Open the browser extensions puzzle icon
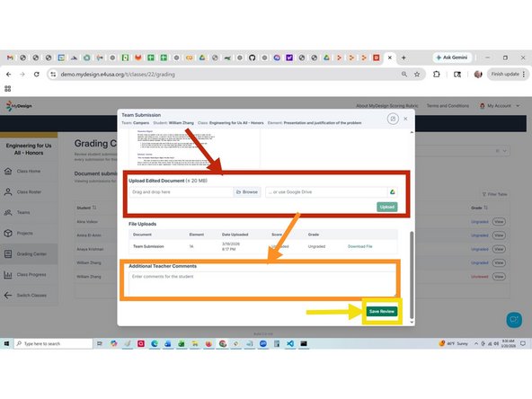 (437, 74)
